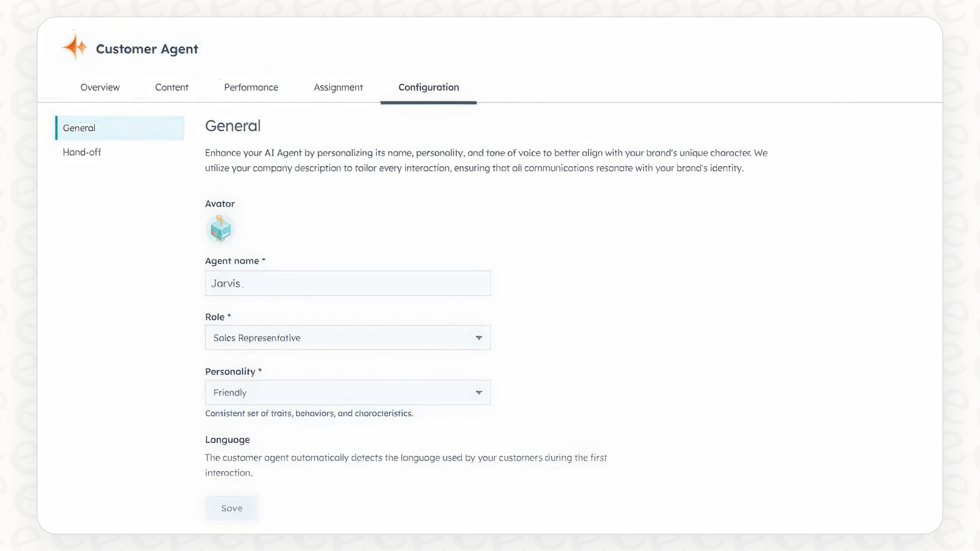Image resolution: width=980 pixels, height=551 pixels.
Task: Select the text Jarvis in the name field
Action: click(x=226, y=283)
